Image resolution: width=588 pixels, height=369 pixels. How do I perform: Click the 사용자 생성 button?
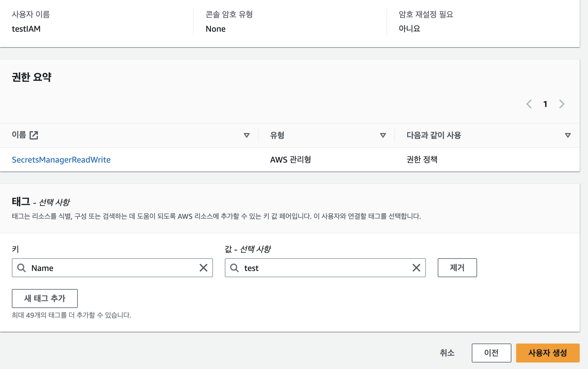tap(547, 353)
